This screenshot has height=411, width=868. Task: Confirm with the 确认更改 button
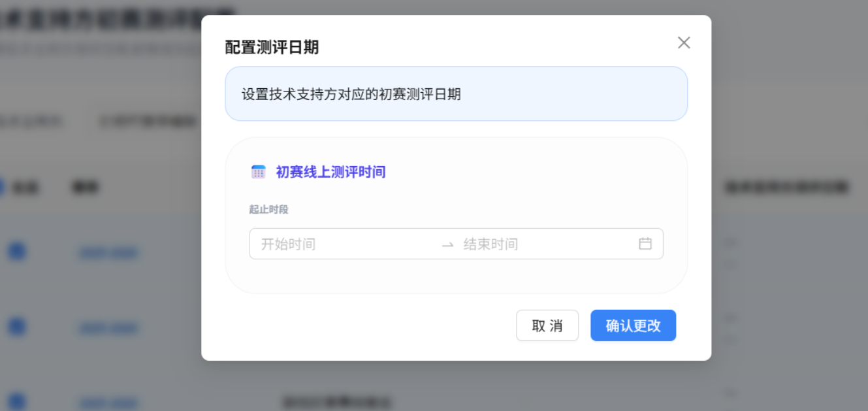pos(633,325)
